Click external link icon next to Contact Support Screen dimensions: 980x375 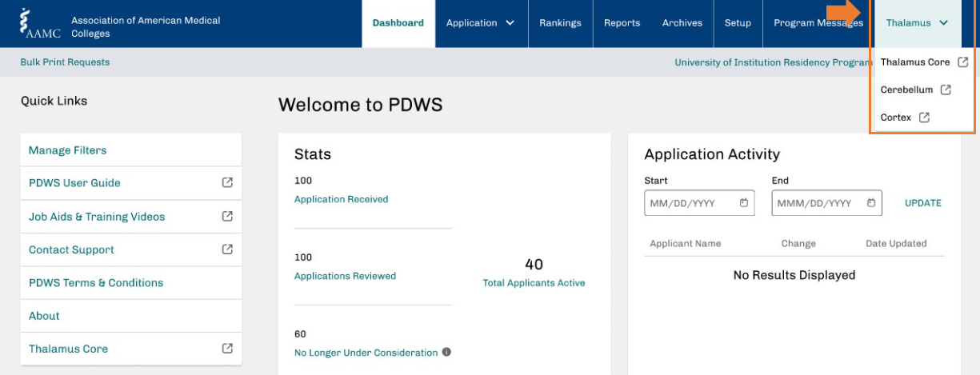[x=227, y=249]
